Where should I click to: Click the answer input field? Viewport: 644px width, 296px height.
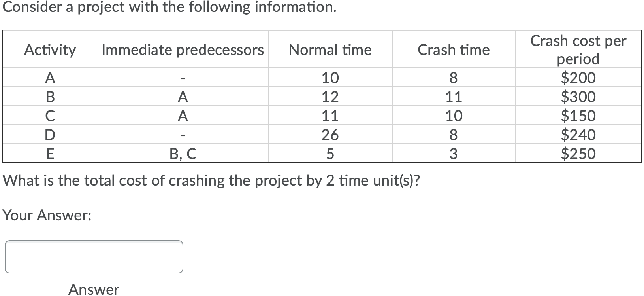click(x=93, y=256)
